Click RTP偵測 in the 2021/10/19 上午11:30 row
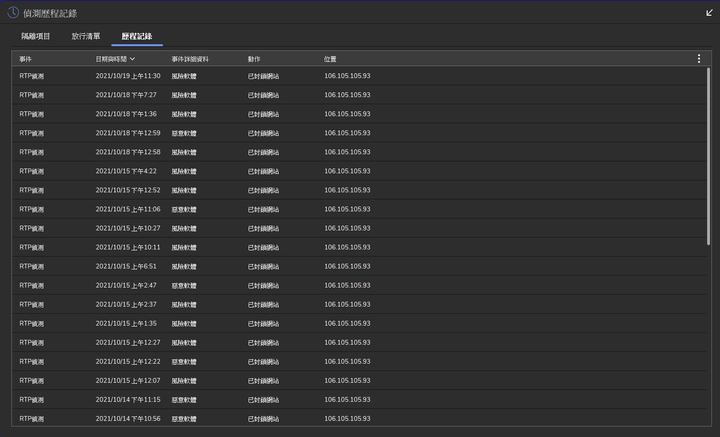The height and width of the screenshot is (437, 720). [32, 76]
